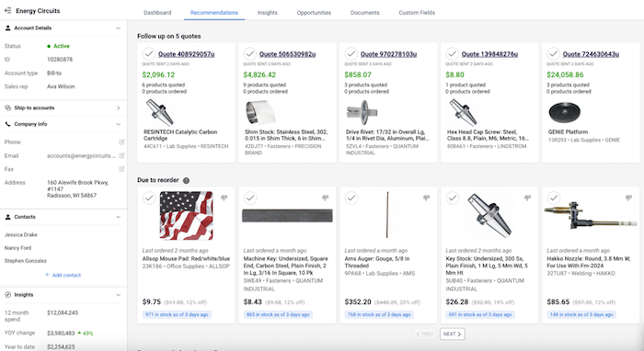Image resolution: width=644 pixels, height=351 pixels.
Task: Check off the Machine Key reorder card
Action: [249, 198]
